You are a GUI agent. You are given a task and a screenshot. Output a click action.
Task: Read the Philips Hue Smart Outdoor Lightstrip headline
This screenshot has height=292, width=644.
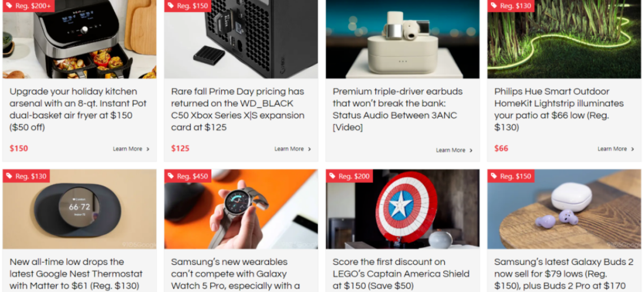[x=559, y=110]
